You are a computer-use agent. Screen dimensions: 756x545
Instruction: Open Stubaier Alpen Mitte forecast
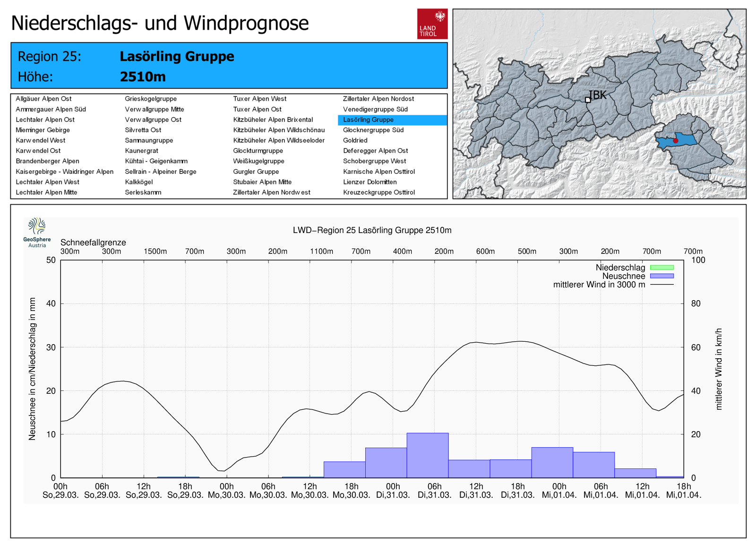click(x=262, y=182)
